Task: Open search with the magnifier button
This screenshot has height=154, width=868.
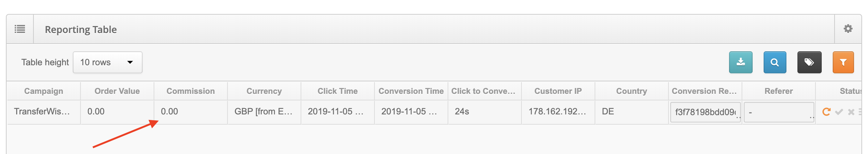Action: coord(775,62)
